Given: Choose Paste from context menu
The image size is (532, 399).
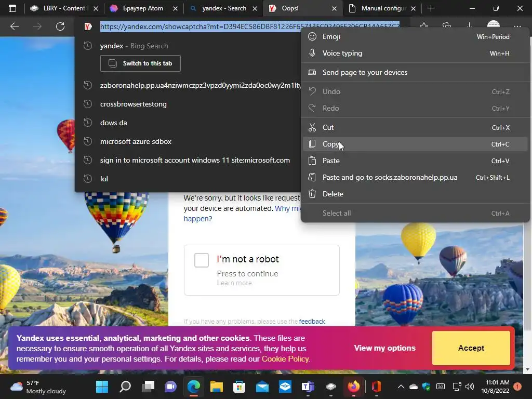Looking at the screenshot, I should pyautogui.click(x=415, y=161).
